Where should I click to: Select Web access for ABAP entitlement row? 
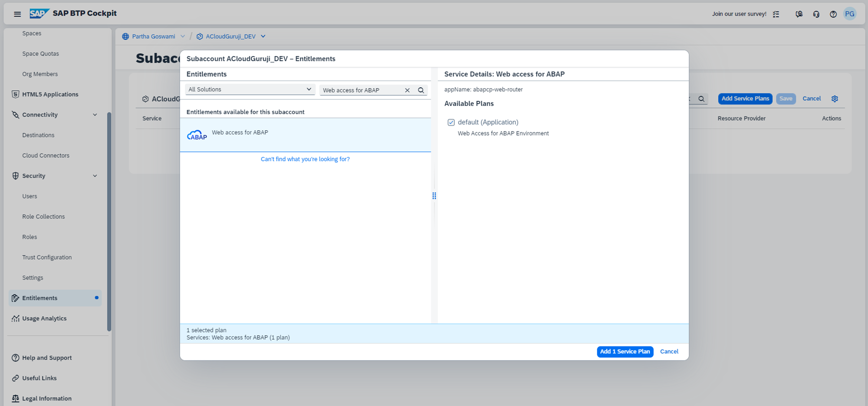[x=305, y=135]
